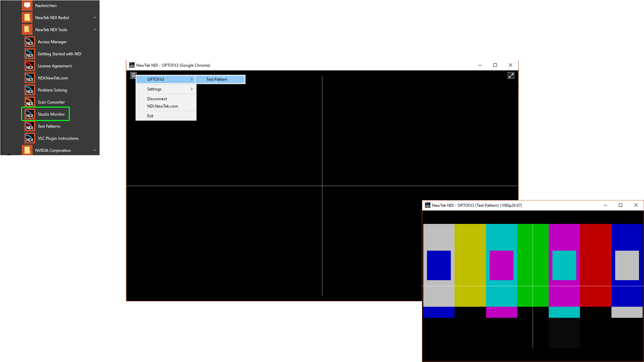Click the Test Pattern window's NDI title icon
The width and height of the screenshot is (644, 362).
[x=428, y=205]
